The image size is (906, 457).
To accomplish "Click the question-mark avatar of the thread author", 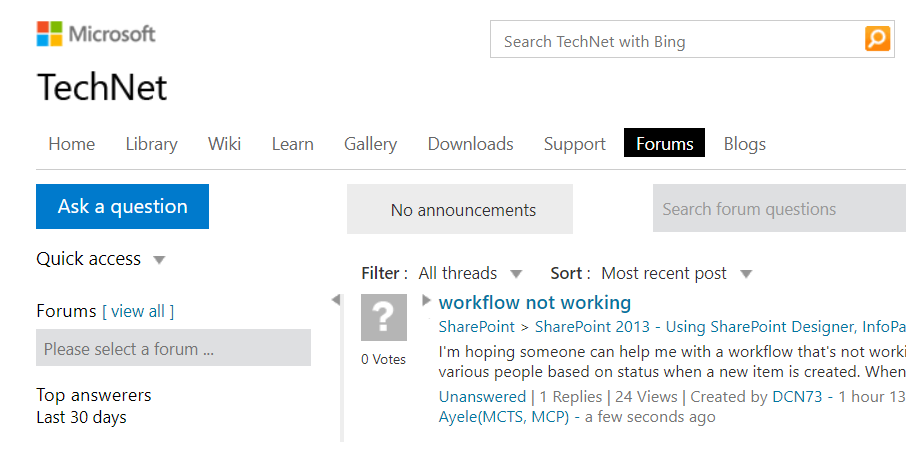I will coord(384,317).
